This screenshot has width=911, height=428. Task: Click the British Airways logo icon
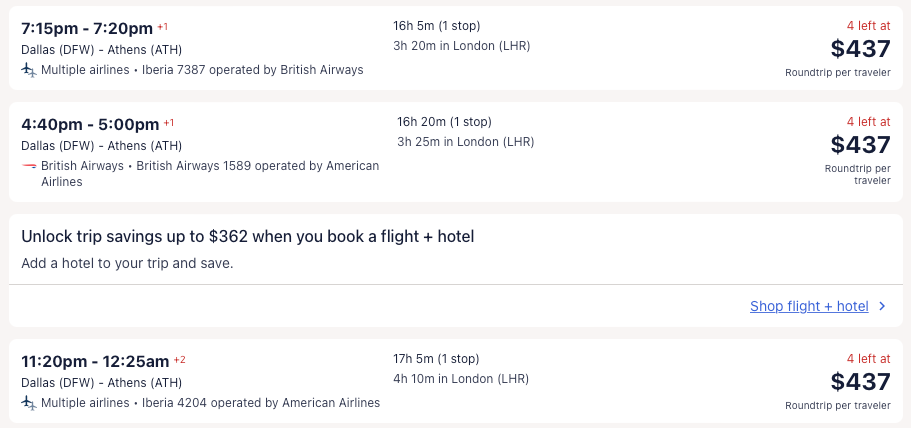(x=28, y=166)
